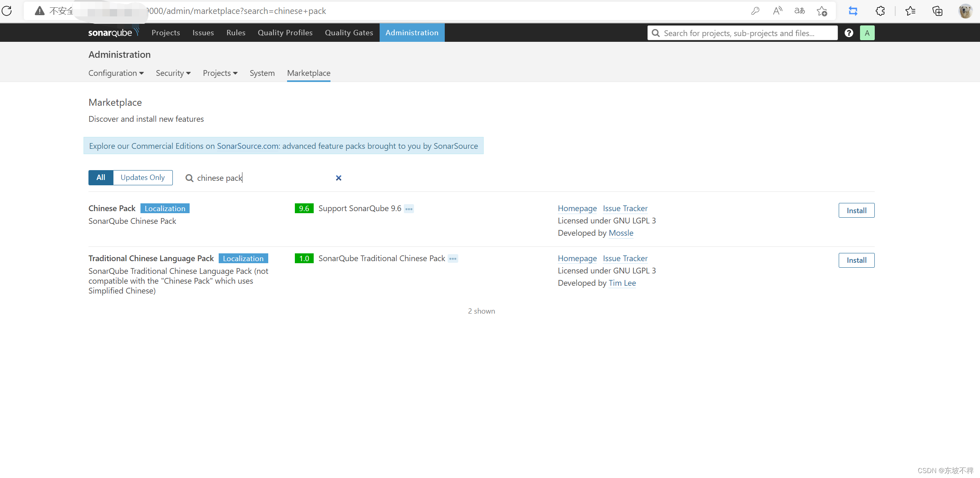The height and width of the screenshot is (478, 980).
Task: Click the browser profile avatar
Action: [x=965, y=11]
